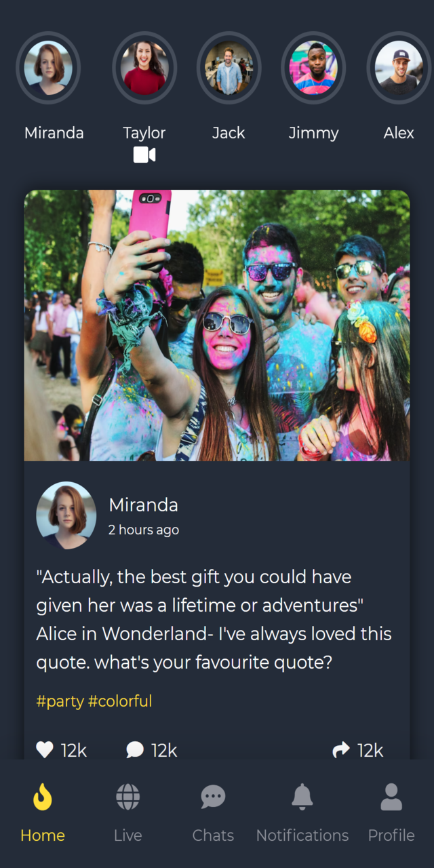Screen dimensions: 434x868
Task: View Jimmy's story avatar
Action: click(313, 68)
